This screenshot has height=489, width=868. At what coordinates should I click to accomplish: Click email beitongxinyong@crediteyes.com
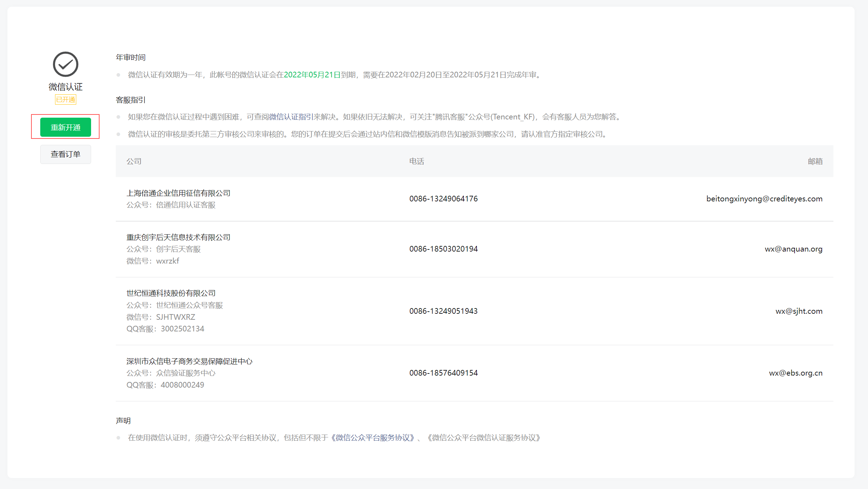764,199
